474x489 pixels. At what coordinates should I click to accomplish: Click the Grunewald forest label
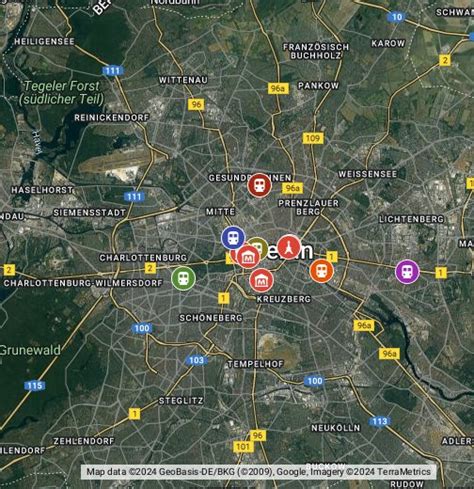click(30, 350)
